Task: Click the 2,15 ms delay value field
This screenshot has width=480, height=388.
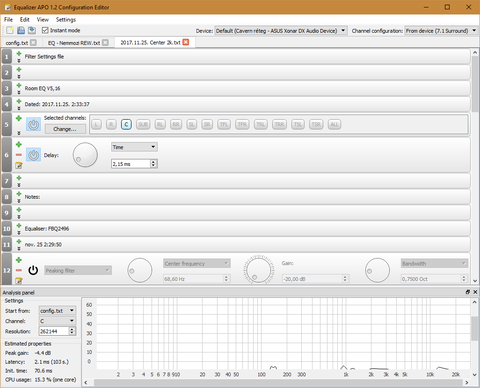Action: point(131,164)
